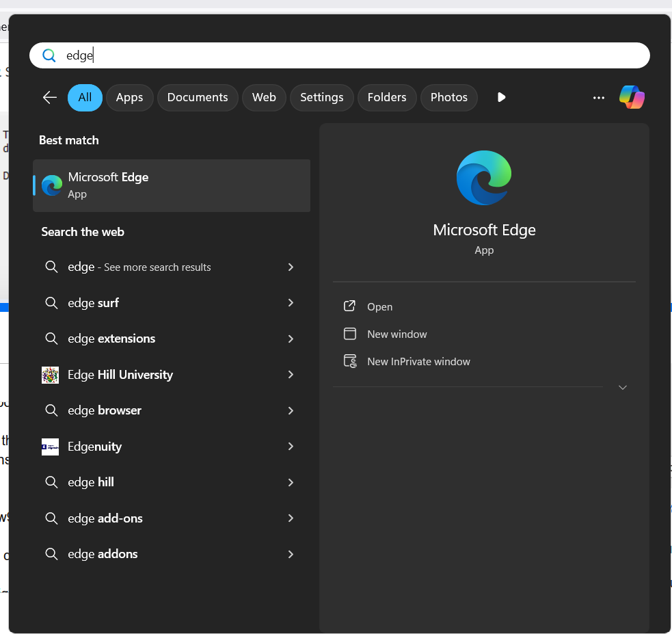672x634 pixels.
Task: Click See more search results text
Action: click(x=157, y=267)
